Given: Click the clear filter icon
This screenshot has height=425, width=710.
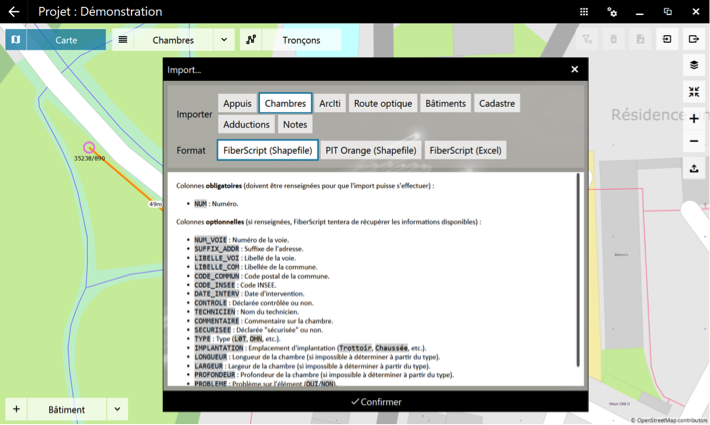Looking at the screenshot, I should coord(587,39).
